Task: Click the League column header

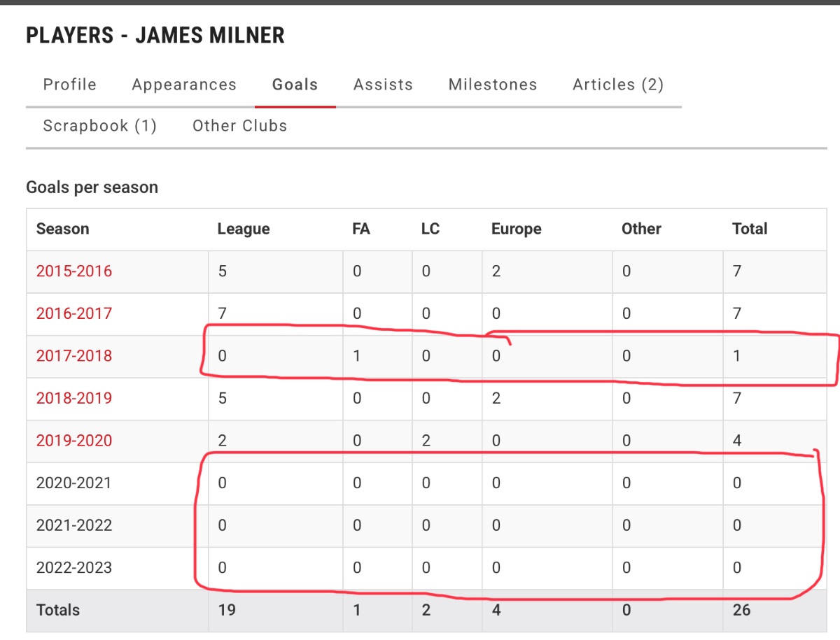Action: tap(244, 229)
